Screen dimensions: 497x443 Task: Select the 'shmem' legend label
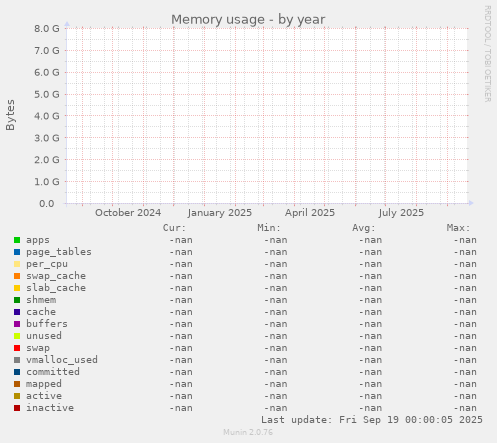coord(41,300)
